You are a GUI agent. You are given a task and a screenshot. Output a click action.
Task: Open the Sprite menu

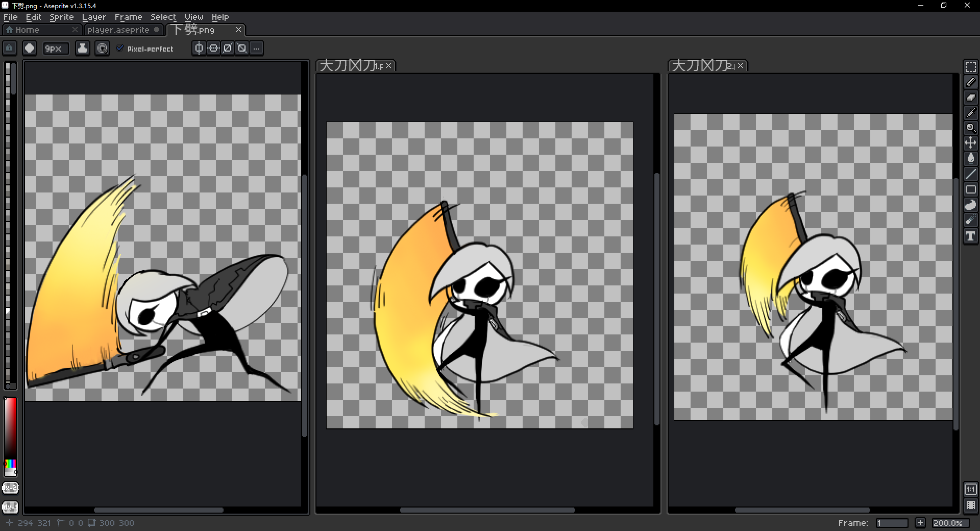[x=61, y=17]
